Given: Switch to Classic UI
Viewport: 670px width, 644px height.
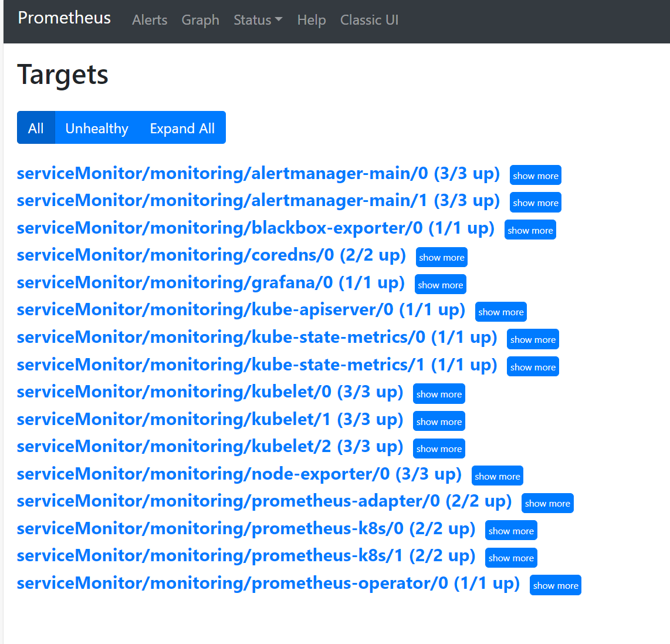Looking at the screenshot, I should tap(369, 20).
